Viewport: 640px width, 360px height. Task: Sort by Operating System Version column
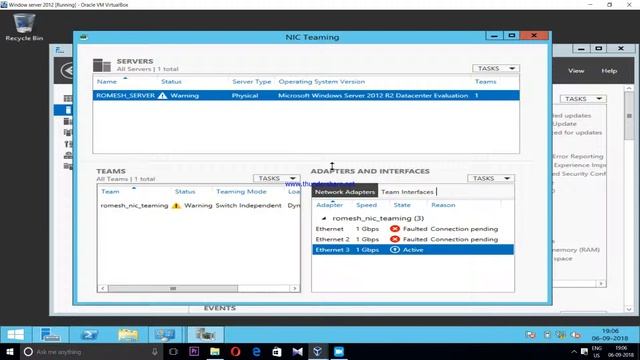tap(322, 82)
